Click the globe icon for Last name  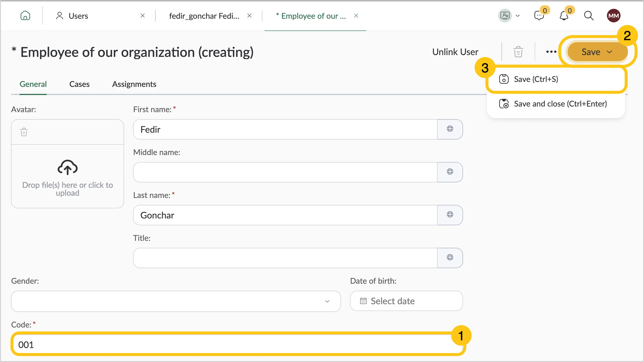[450, 215]
